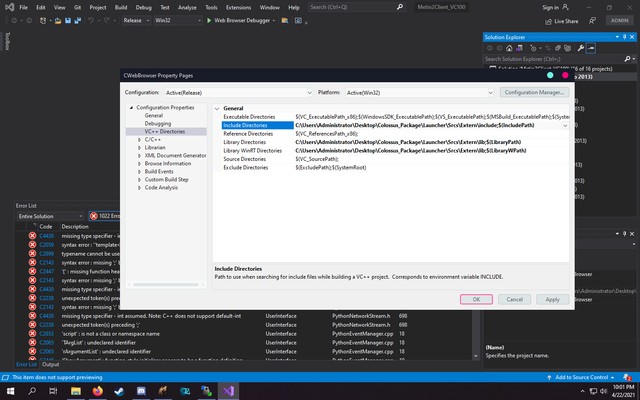Open the Debug menu
This screenshot has height=400, width=640.
coord(143,7)
